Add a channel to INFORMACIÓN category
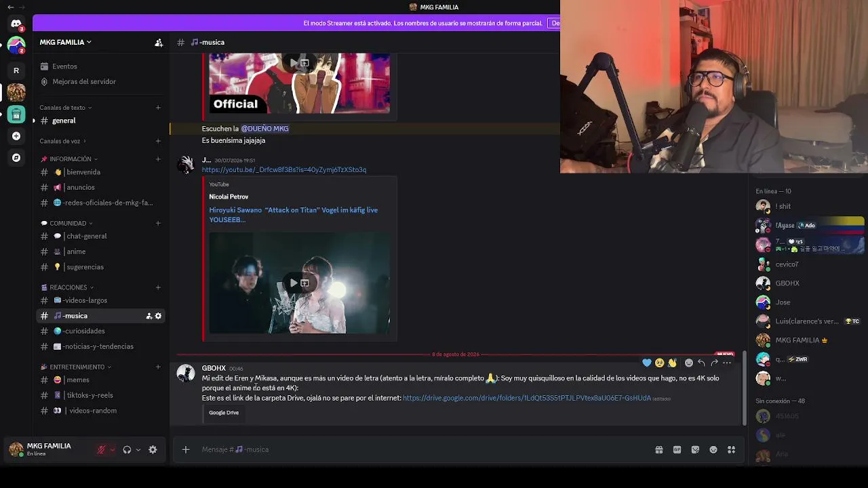Viewport: 868px width, 488px height. [x=158, y=159]
